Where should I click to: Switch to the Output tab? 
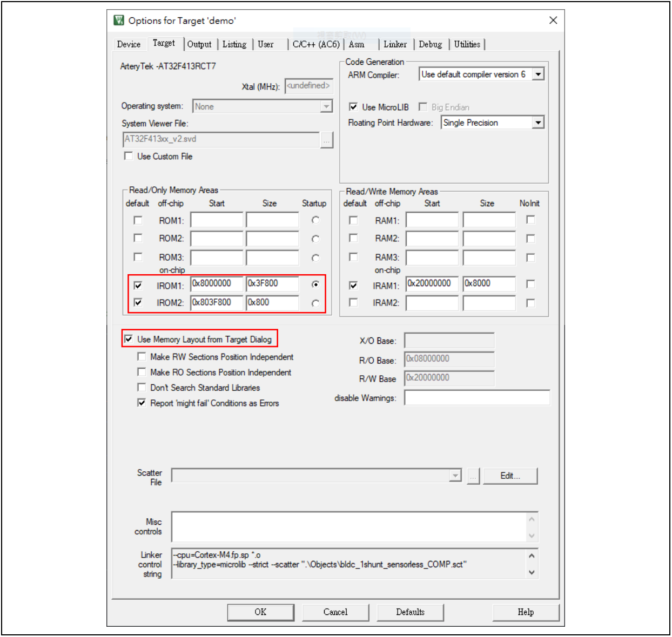click(199, 44)
